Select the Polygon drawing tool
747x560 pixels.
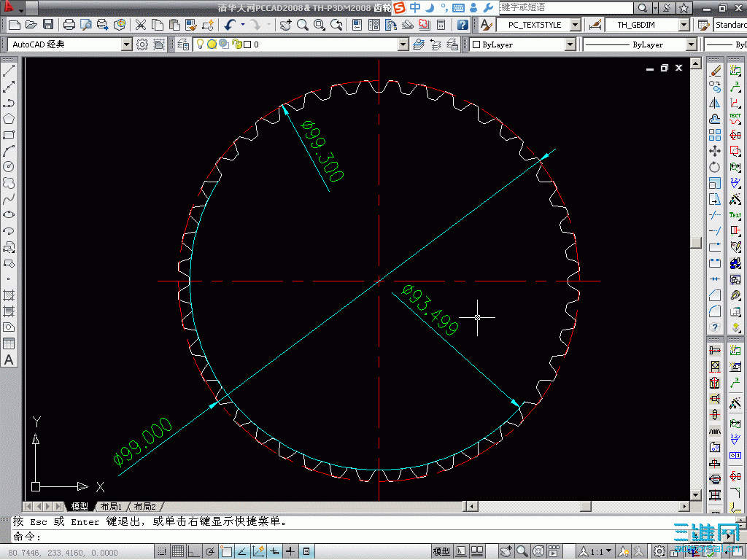point(9,119)
